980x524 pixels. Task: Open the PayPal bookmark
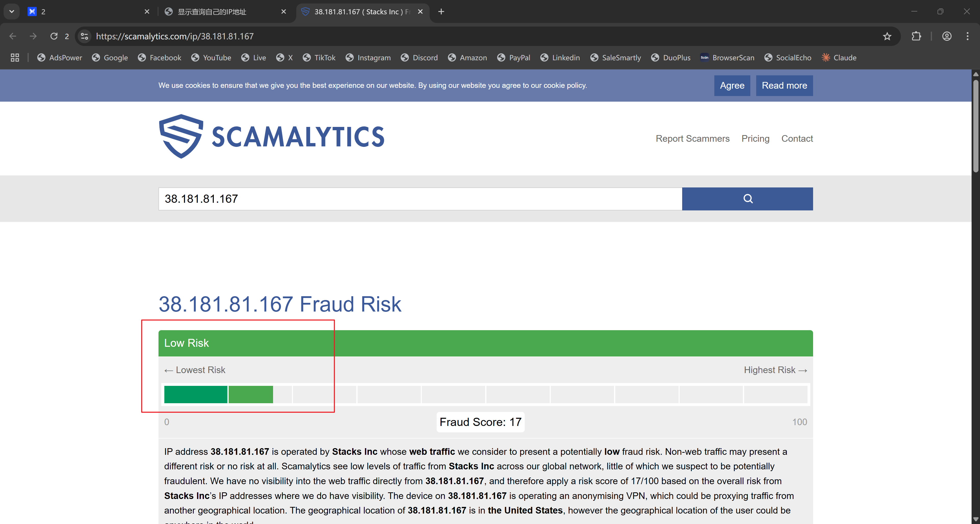[514, 57]
